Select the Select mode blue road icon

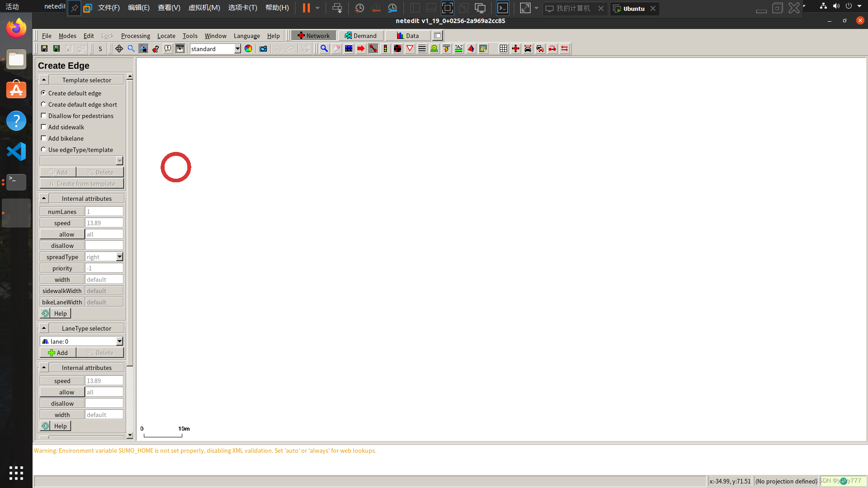(x=349, y=48)
